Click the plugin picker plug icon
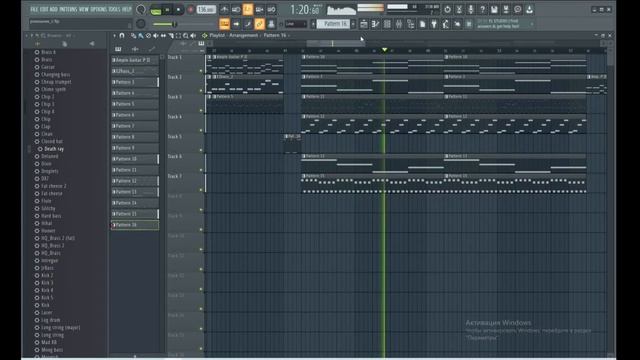Viewport: 640px width, 360px height. [x=434, y=24]
